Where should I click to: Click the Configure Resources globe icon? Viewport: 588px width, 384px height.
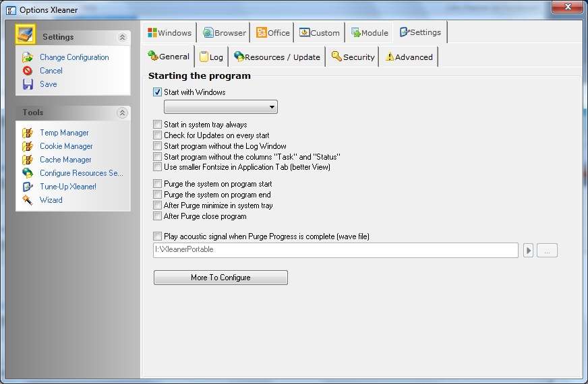click(x=28, y=173)
